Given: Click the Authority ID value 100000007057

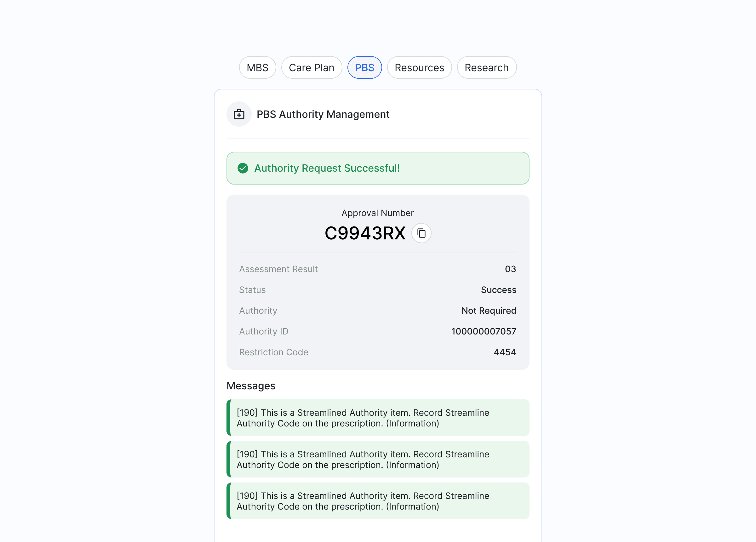Looking at the screenshot, I should [x=483, y=331].
